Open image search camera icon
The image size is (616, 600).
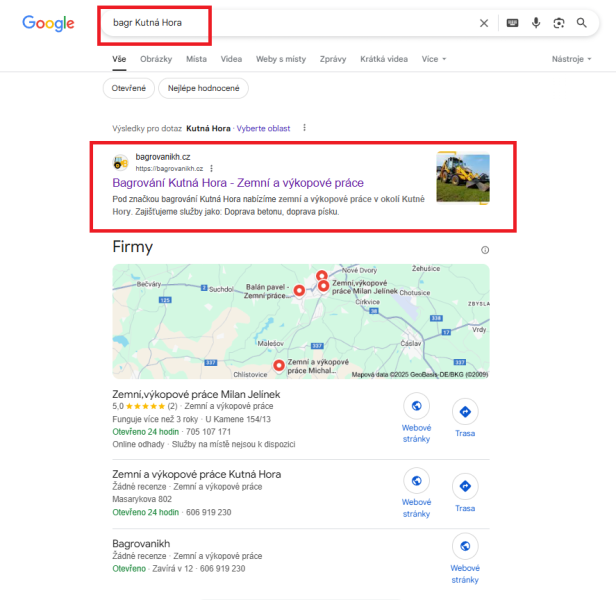(559, 23)
